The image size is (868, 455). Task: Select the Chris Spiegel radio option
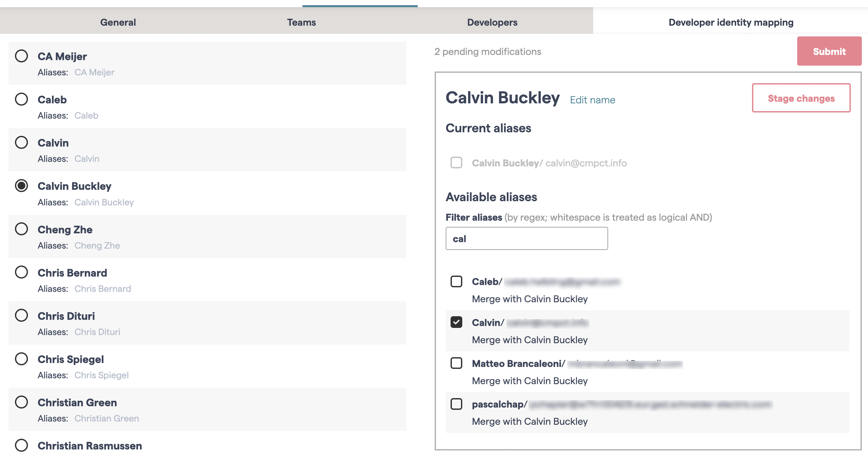(x=21, y=358)
